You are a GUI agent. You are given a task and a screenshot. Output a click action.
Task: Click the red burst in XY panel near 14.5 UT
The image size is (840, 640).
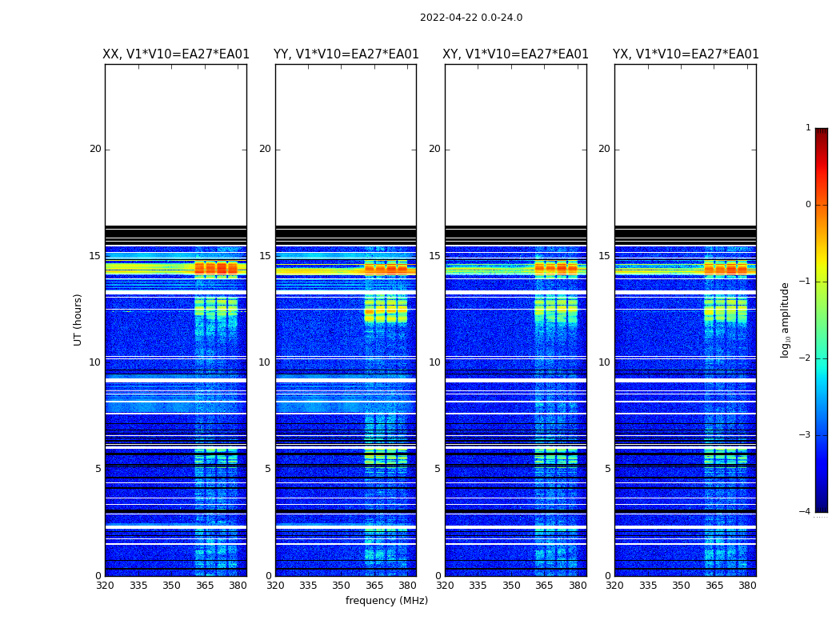(555, 268)
